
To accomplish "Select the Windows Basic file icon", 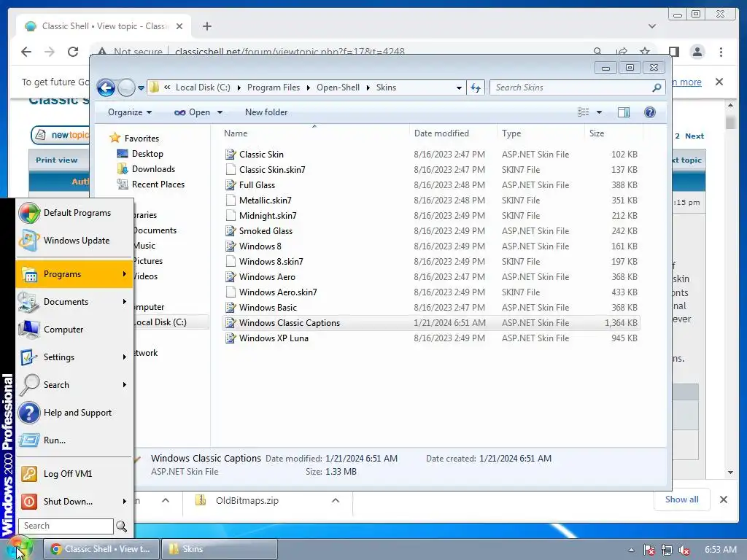I will (231, 308).
